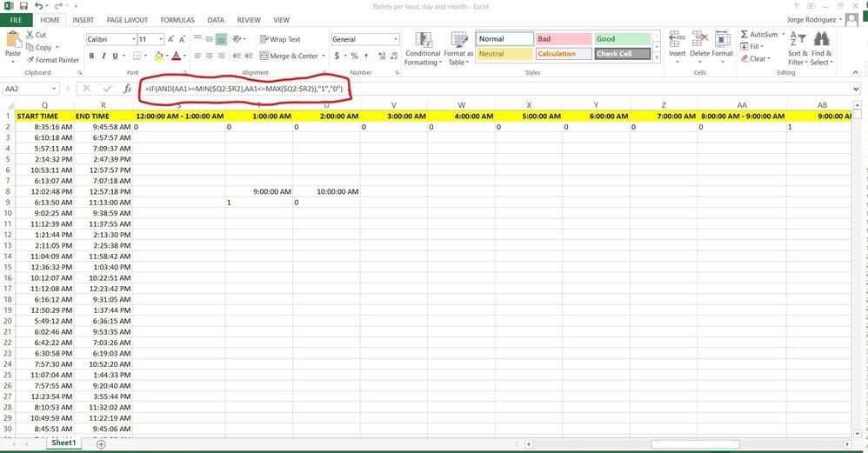Switch to the REVIEW tab
Screen dimensions: 868x453
pos(249,20)
